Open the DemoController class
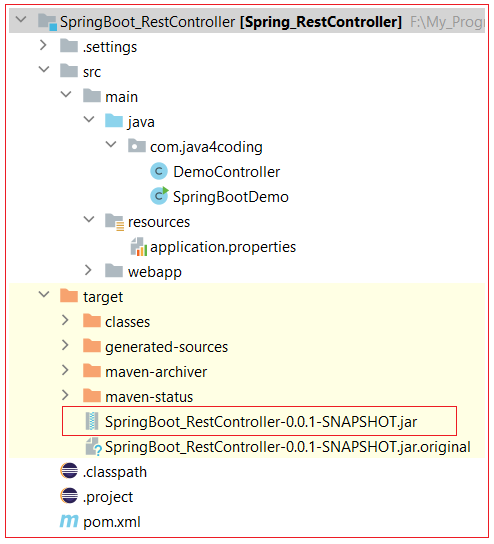 pyautogui.click(x=227, y=172)
